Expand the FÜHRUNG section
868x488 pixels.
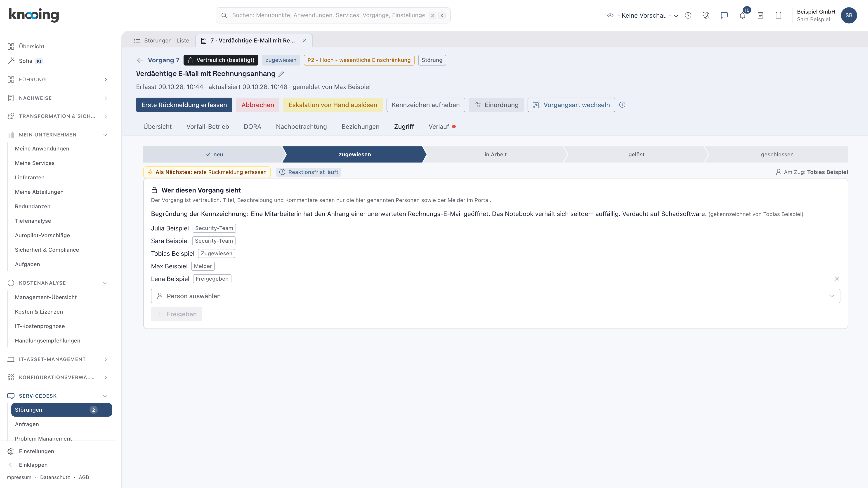pyautogui.click(x=58, y=80)
